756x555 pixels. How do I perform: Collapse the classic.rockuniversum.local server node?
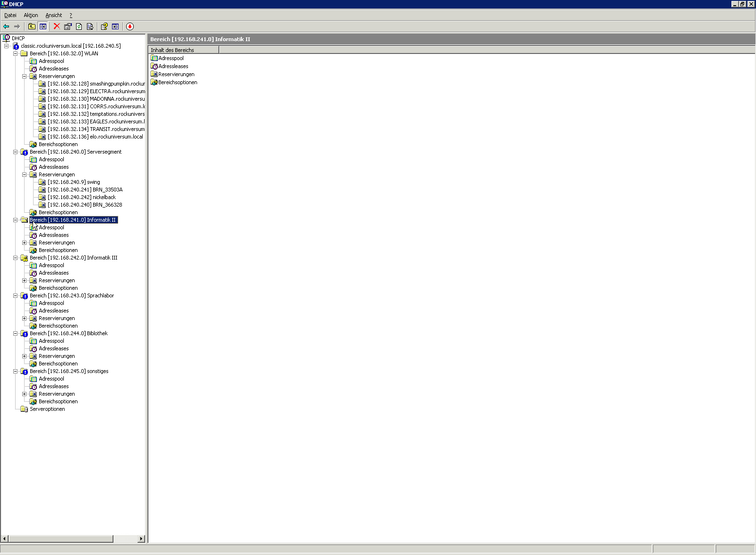[6, 46]
